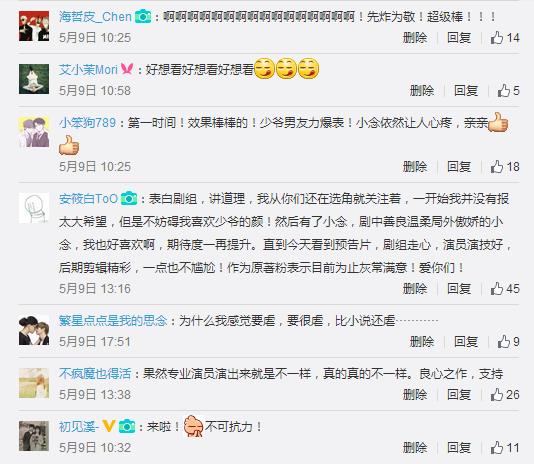This screenshot has height=464, width=534.
Task: Click the camera badge next to 海哲皮_Chen
Action: point(143,17)
